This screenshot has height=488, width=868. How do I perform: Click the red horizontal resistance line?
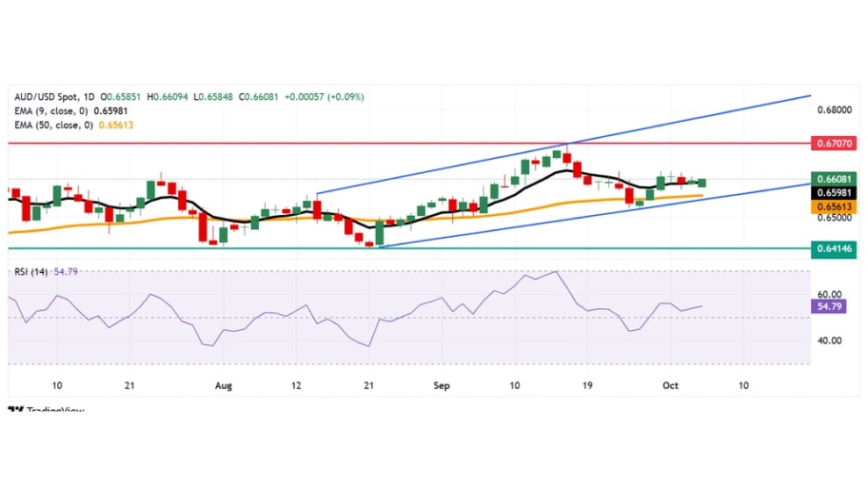point(286,143)
